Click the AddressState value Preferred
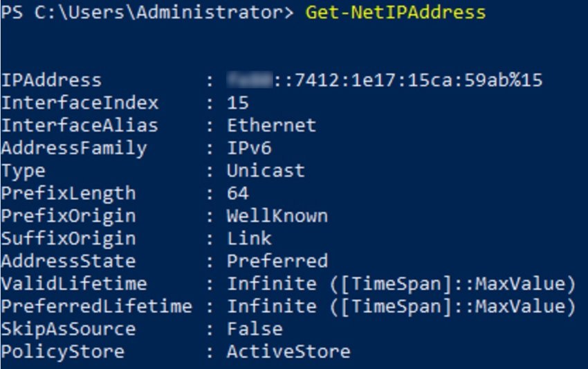This screenshot has height=369, width=588. click(277, 261)
